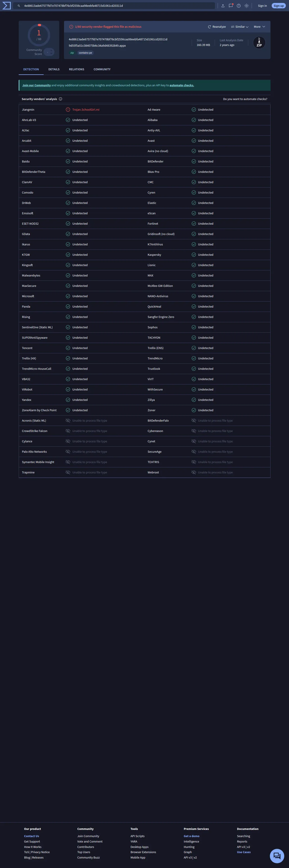
Task: Click the crossed-eye icon in Acronis row
Action: (68, 420)
